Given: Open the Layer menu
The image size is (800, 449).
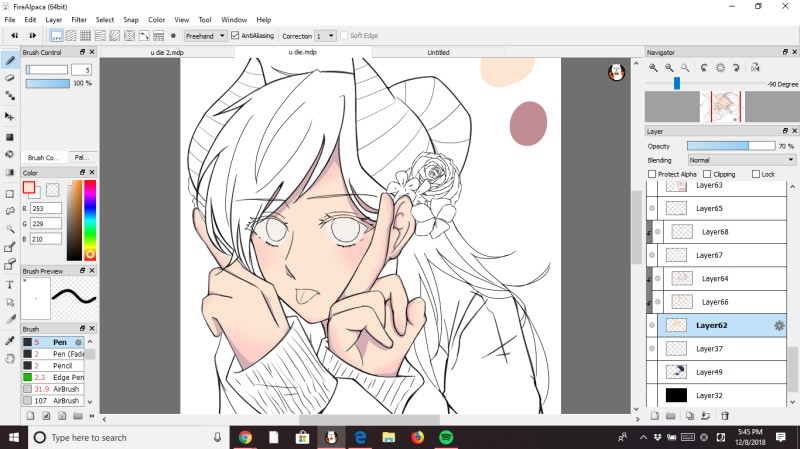Looking at the screenshot, I should (54, 19).
